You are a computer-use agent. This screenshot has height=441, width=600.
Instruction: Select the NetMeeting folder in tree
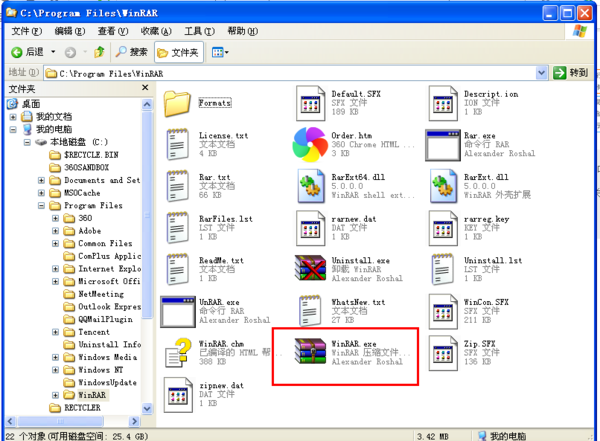coord(94,294)
